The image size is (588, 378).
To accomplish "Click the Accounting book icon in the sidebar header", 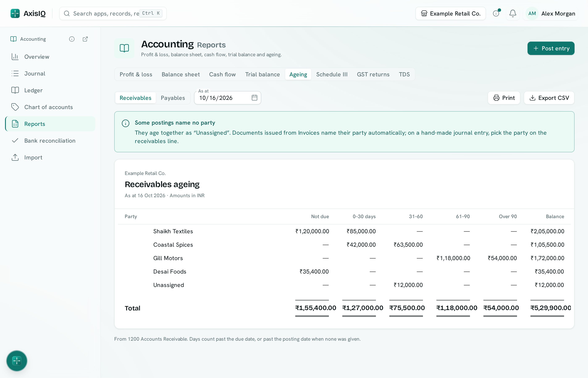I will tap(13, 39).
